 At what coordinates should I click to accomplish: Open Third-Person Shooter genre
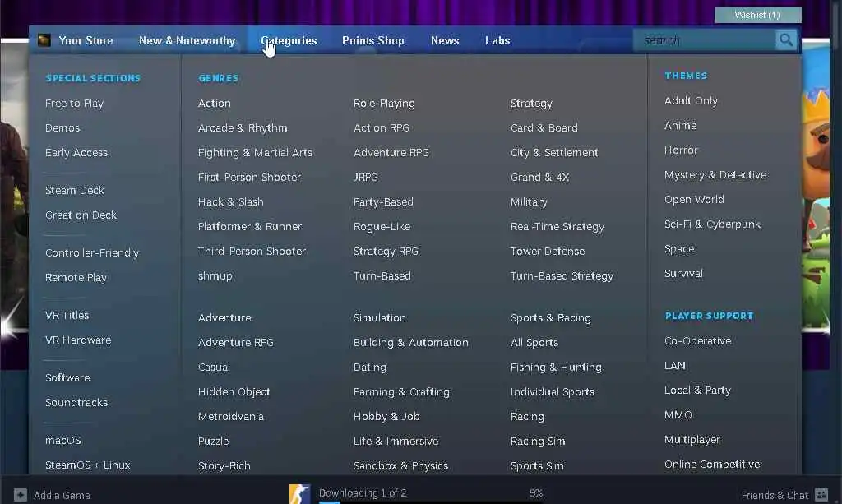[x=252, y=252]
